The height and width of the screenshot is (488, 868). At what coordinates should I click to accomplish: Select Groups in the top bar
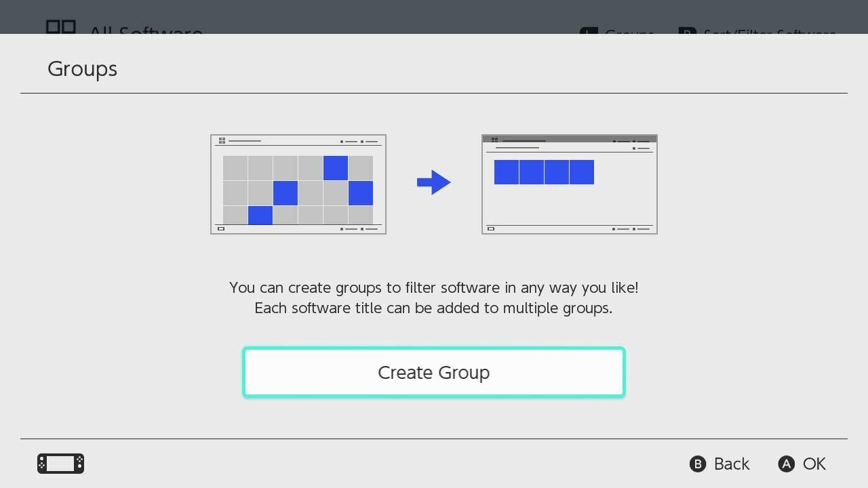click(x=631, y=33)
